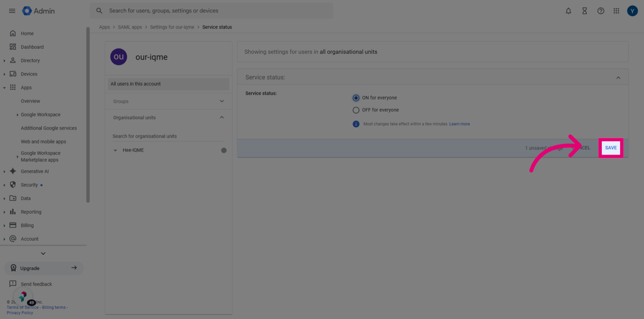Viewport: 644px width, 319px height.
Task: Click the SAVE button
Action: click(x=611, y=148)
